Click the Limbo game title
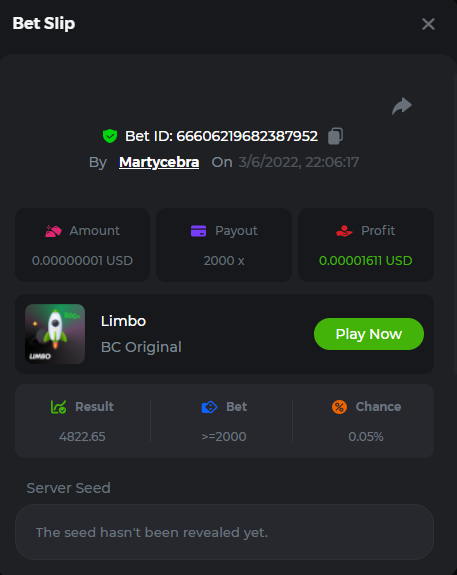 [123, 321]
